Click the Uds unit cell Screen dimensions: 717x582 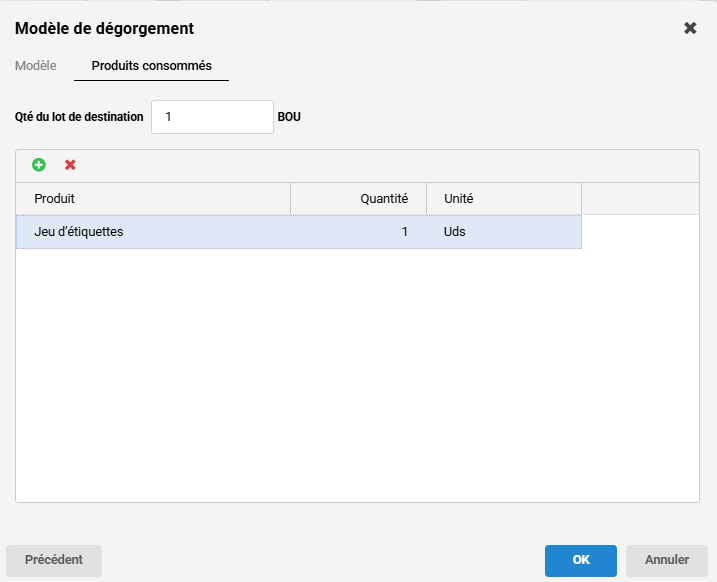[x=503, y=232]
